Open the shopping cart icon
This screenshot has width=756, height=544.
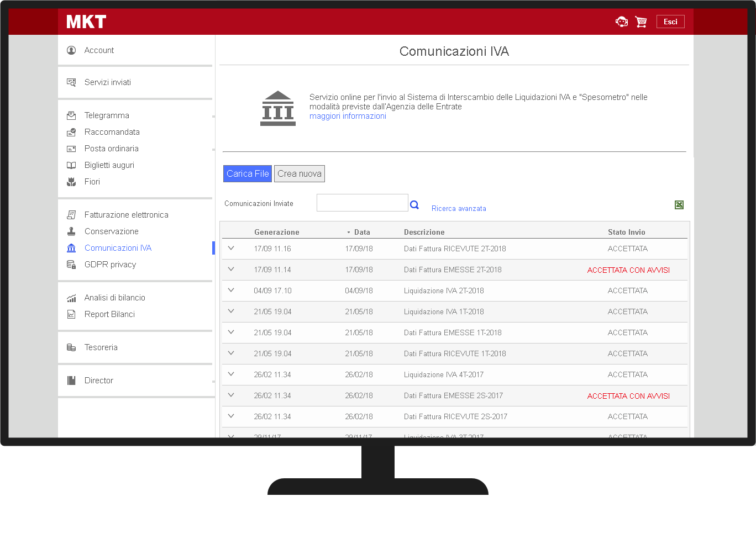coord(641,22)
